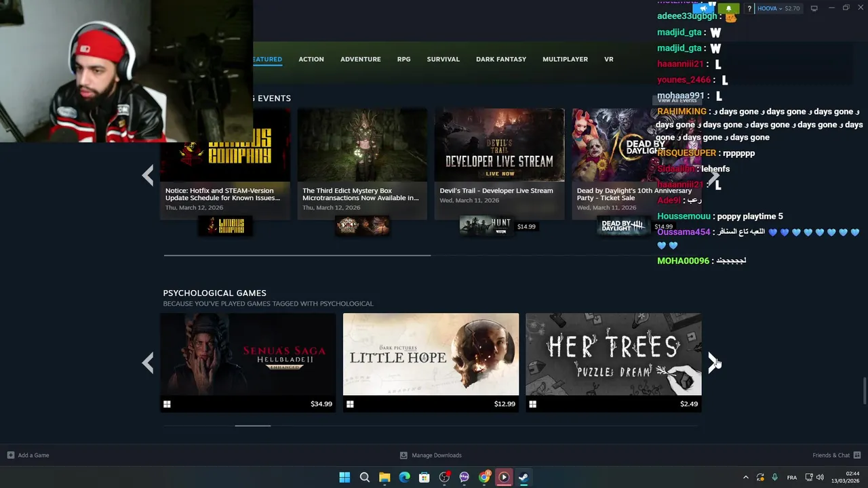868x488 pixels.
Task: Open The Third Edict Mystery Box event title
Action: coord(361,195)
